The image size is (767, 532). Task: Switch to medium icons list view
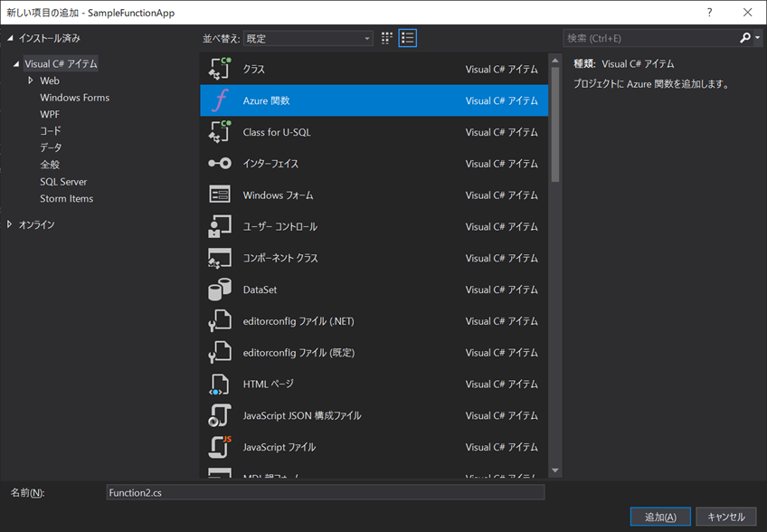coord(407,38)
